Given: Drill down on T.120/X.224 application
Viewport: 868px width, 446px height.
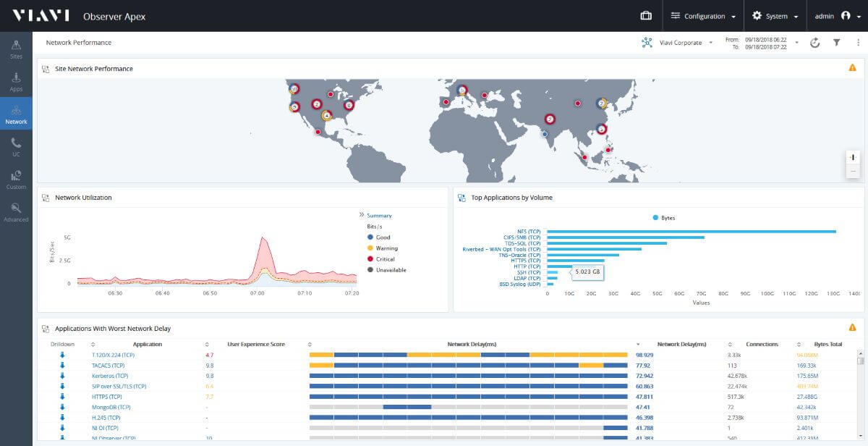Looking at the screenshot, I should [62, 355].
